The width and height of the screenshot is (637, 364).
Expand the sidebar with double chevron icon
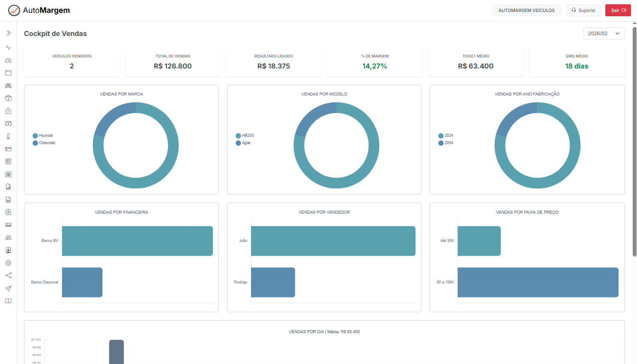click(8, 33)
